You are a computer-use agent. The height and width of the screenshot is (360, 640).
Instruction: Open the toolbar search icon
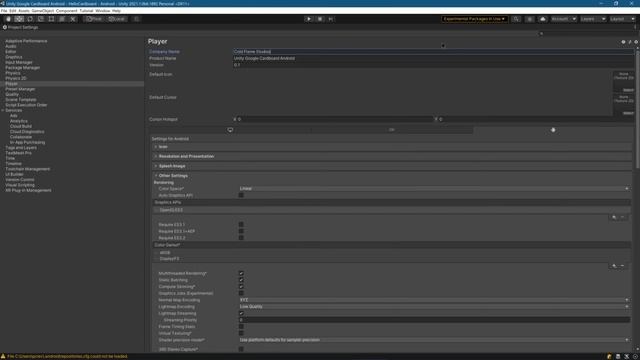coord(516,19)
